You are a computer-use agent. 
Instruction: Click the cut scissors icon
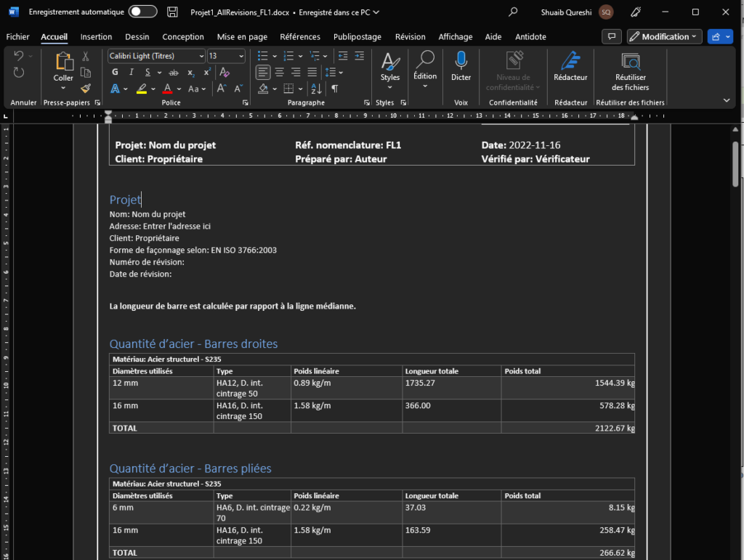[86, 56]
